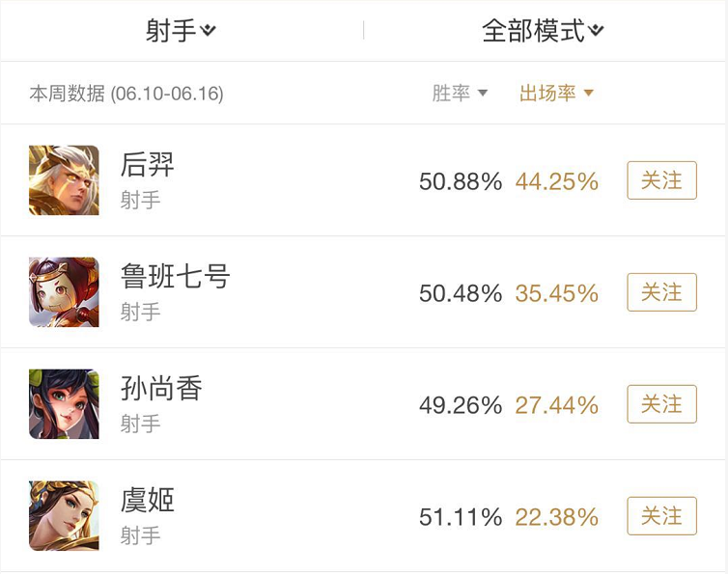
Task: Open 虞姬 hero avatar
Action: pos(64,515)
